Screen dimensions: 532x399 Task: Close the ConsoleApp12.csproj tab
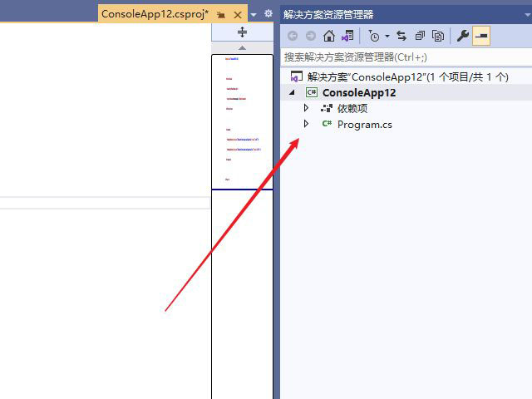tap(238, 15)
